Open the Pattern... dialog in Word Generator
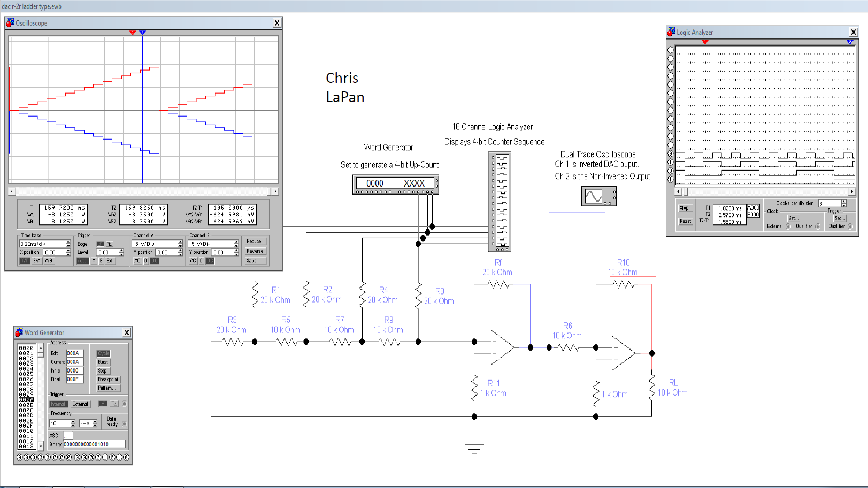868x488 pixels. pyautogui.click(x=109, y=388)
